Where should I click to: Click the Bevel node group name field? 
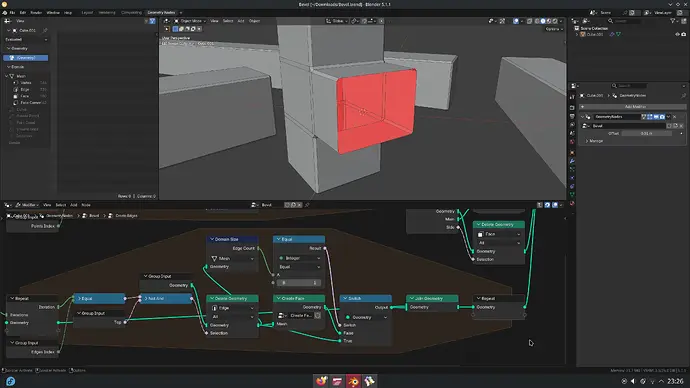pyautogui.click(x=628, y=126)
